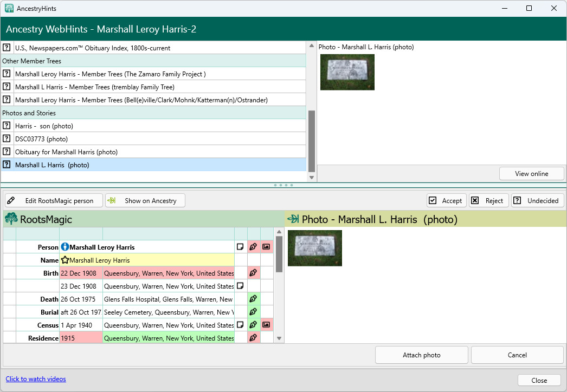Image resolution: width=567 pixels, height=392 pixels.
Task: Click status icon for Obituary for Marshall Harris
Action: coord(7,152)
